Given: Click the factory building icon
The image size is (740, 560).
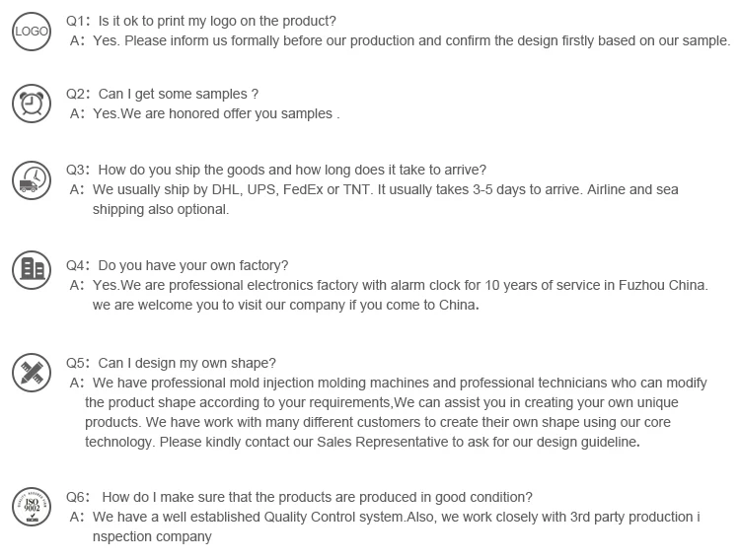Looking at the screenshot, I should point(30,269).
